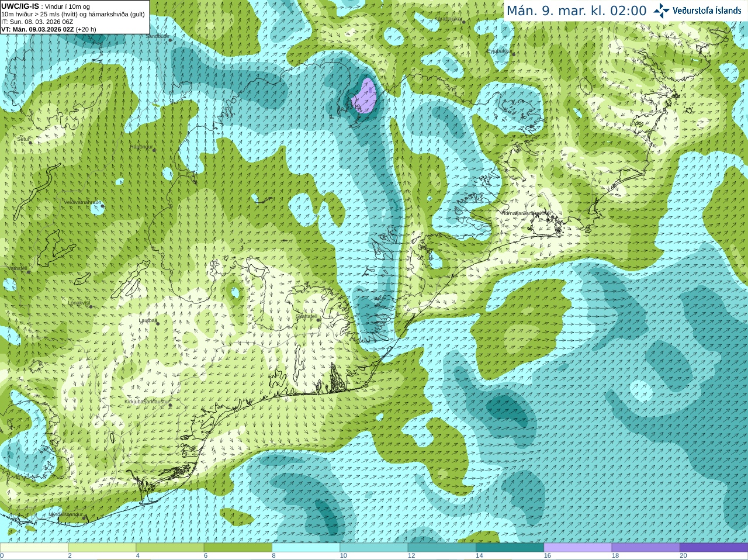Click the 'VT: Mán. 09.03.2026 02Z' line

[x=49, y=29]
